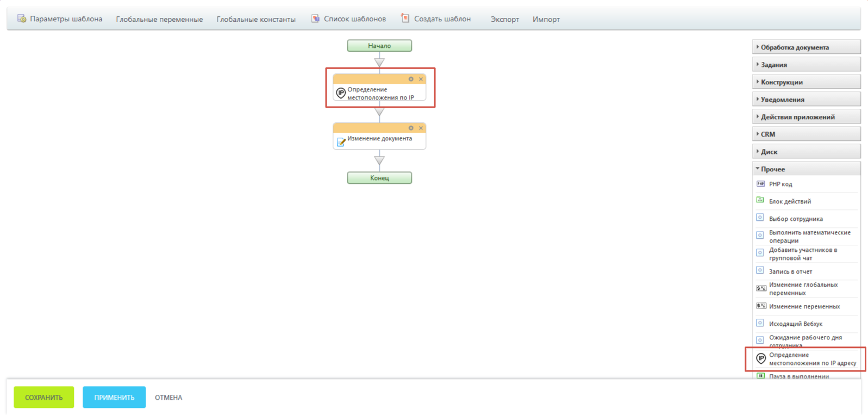
Task: Delete the Изменение документа block
Action: pos(421,128)
